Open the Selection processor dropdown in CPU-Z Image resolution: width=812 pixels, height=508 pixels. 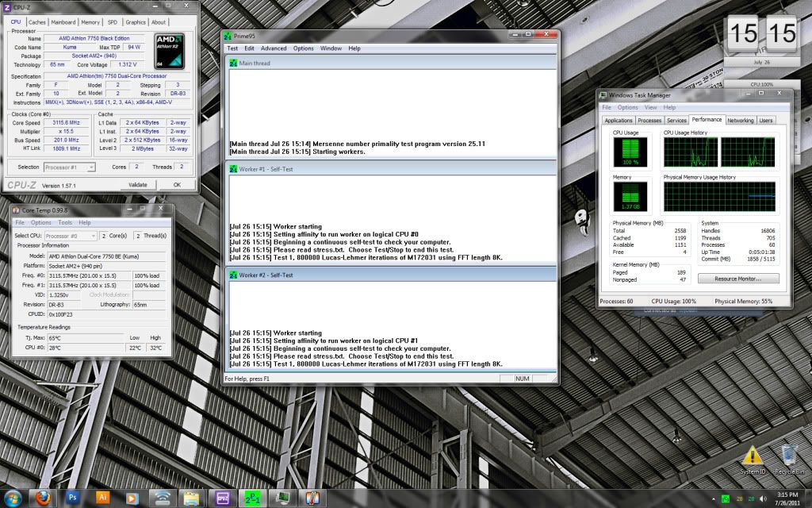pos(70,167)
